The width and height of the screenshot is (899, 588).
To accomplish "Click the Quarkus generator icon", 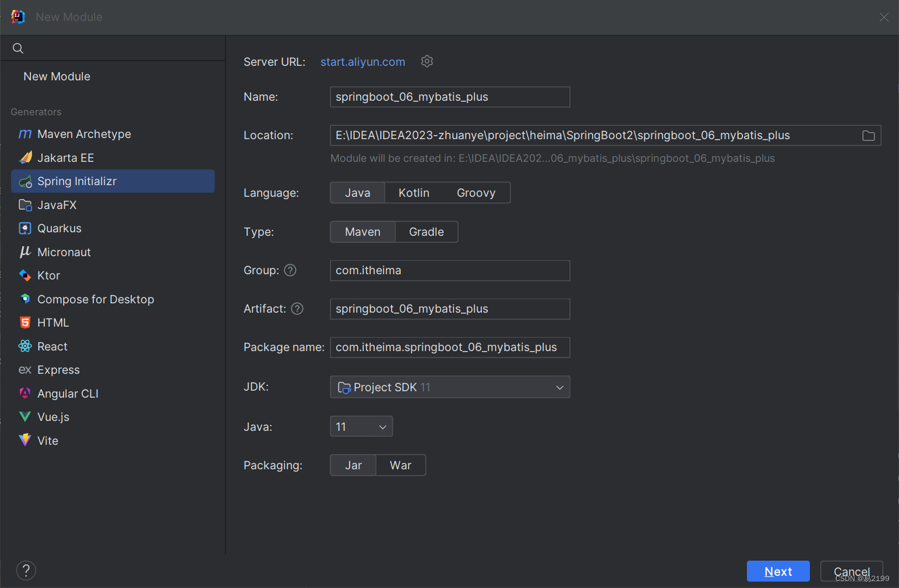I will [25, 228].
